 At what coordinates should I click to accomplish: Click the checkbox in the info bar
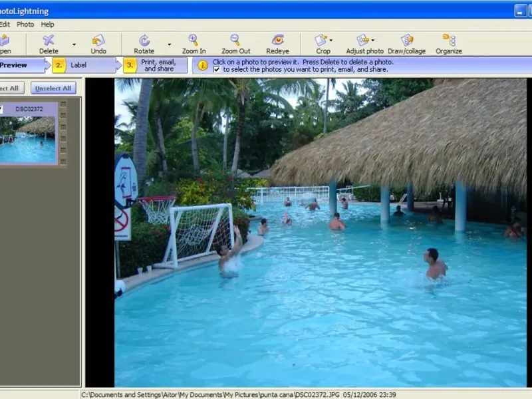coord(217,69)
